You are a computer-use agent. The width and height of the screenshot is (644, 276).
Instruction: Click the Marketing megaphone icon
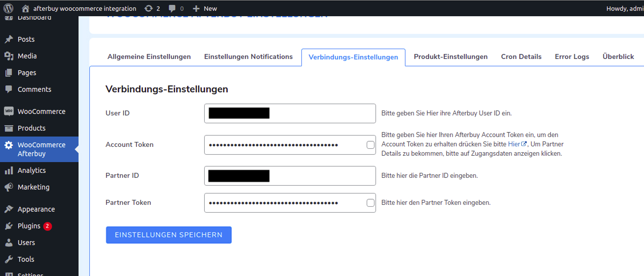(x=9, y=187)
